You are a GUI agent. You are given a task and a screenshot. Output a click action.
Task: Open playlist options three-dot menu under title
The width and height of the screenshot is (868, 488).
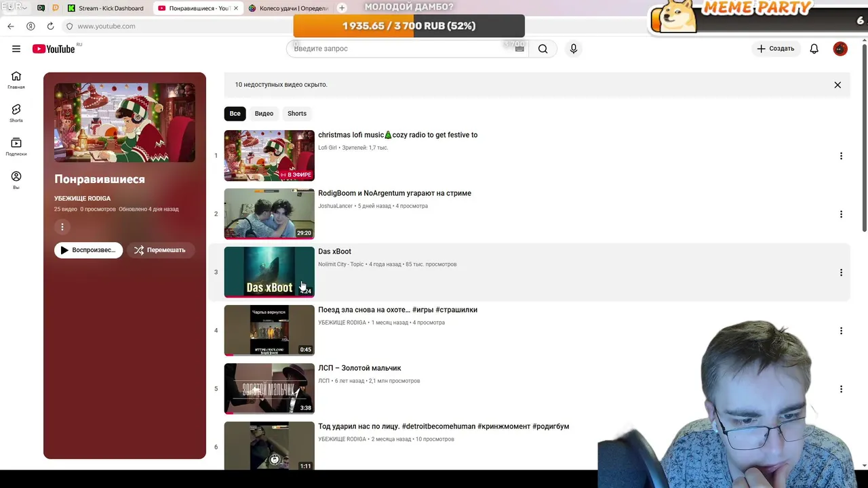point(62,227)
